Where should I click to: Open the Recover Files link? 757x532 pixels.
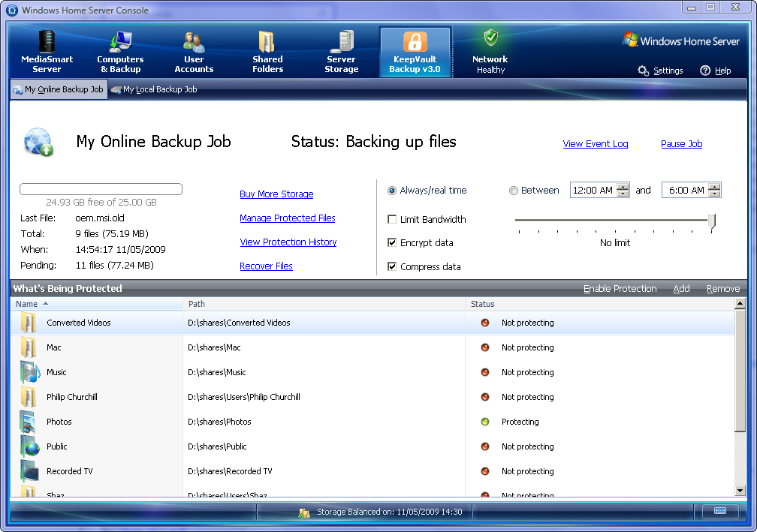pos(266,266)
